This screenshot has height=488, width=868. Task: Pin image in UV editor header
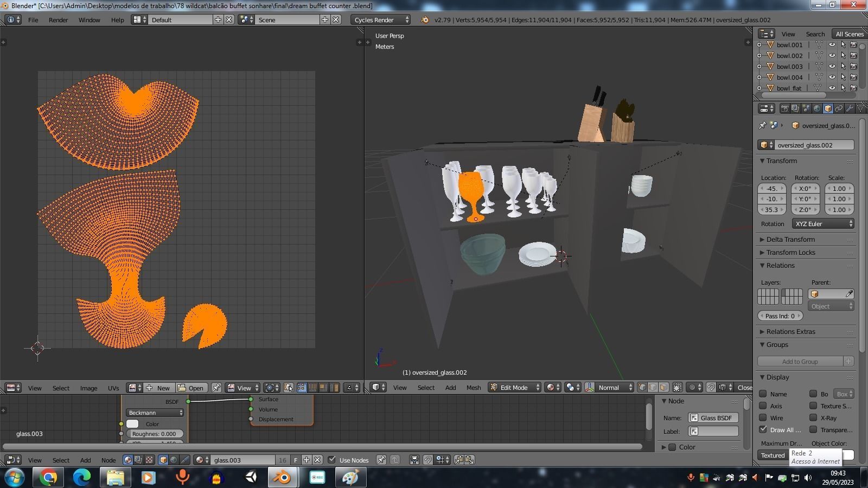[x=216, y=388]
